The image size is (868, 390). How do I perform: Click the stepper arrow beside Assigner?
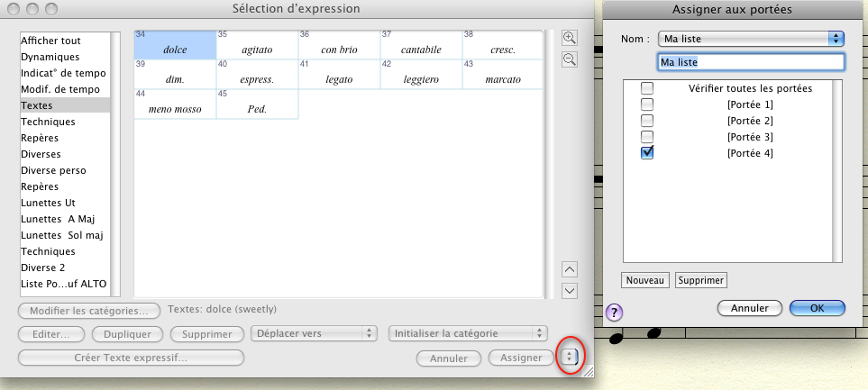click(x=569, y=358)
